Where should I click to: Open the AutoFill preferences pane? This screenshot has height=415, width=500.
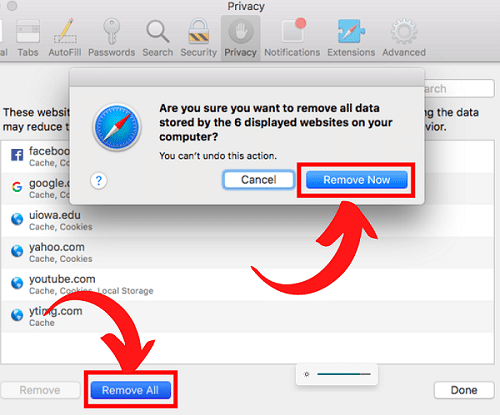click(65, 38)
